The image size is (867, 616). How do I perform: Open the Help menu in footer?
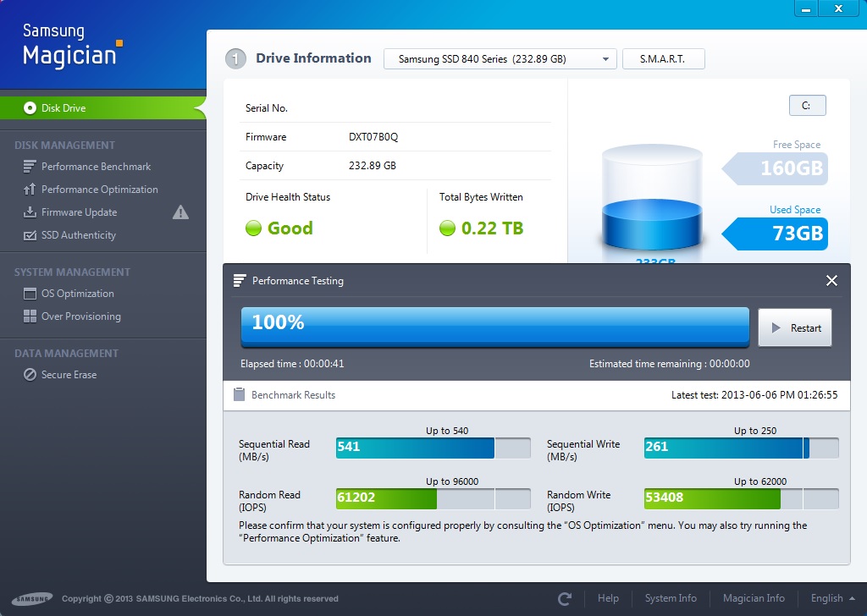click(x=608, y=598)
